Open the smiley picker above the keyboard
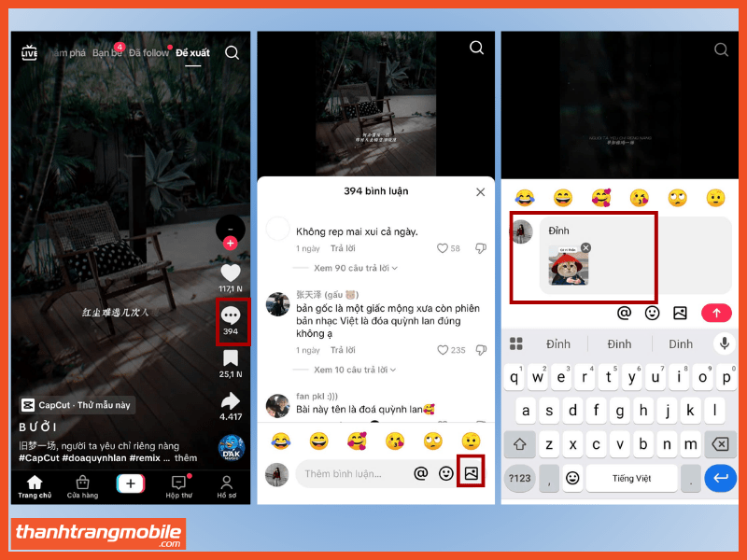The width and height of the screenshot is (747, 560). [652, 313]
